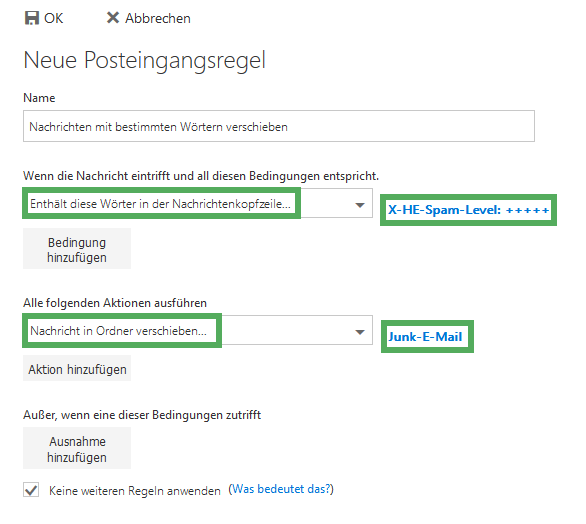Click the 'Neue Posteingangsregel' heading

pos(145,60)
